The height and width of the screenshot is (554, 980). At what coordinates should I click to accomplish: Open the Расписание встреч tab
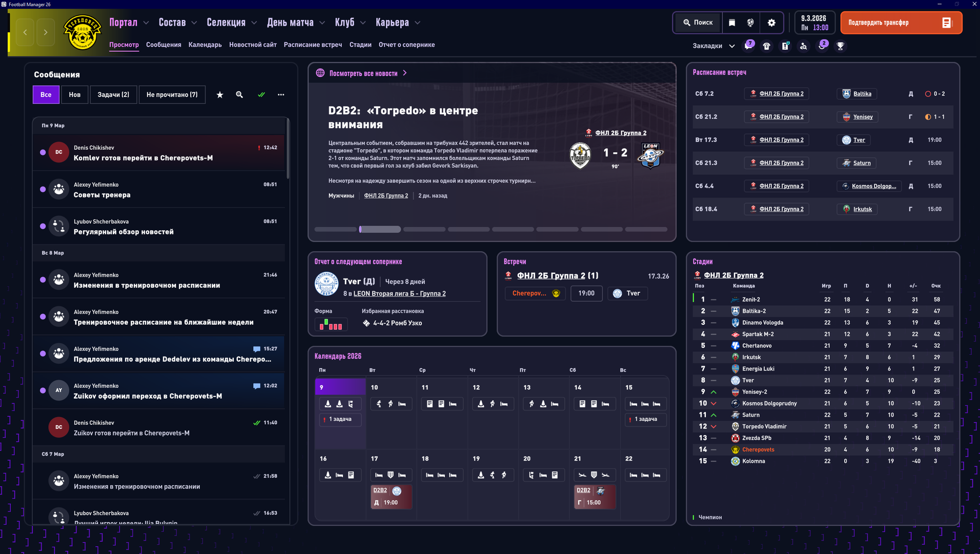313,45
